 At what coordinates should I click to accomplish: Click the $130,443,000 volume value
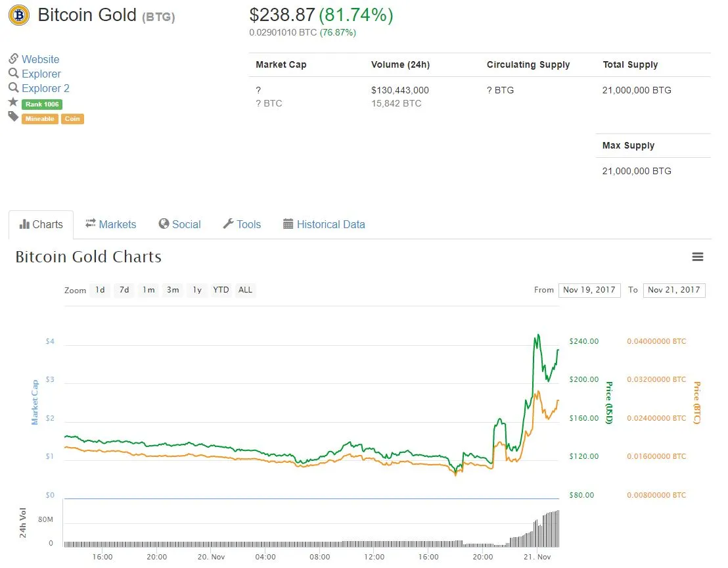click(x=399, y=90)
